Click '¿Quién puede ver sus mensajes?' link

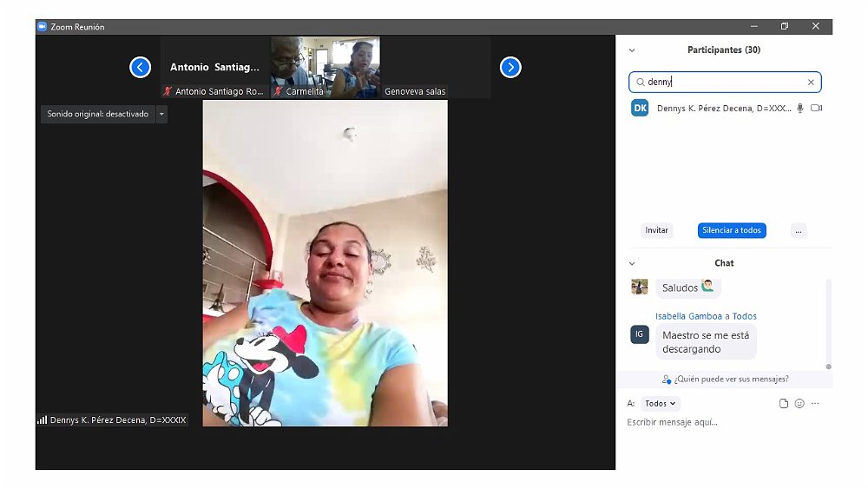(x=725, y=380)
